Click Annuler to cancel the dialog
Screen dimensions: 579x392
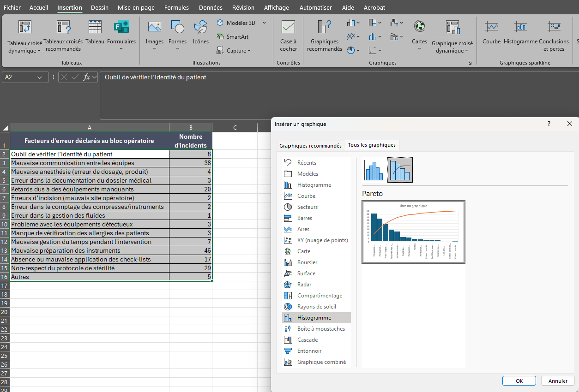pos(558,381)
